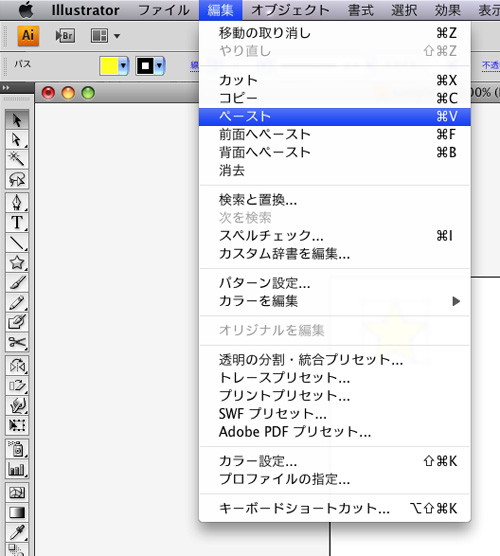This screenshot has width=500, height=556.
Task: Click the Ai application icon
Action: [x=28, y=35]
